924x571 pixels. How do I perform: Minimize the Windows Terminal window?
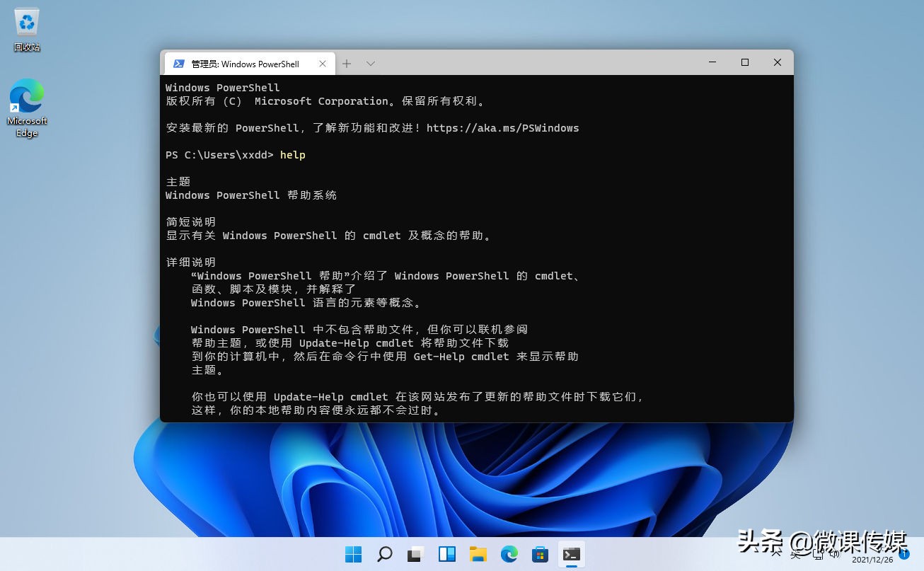click(x=712, y=62)
